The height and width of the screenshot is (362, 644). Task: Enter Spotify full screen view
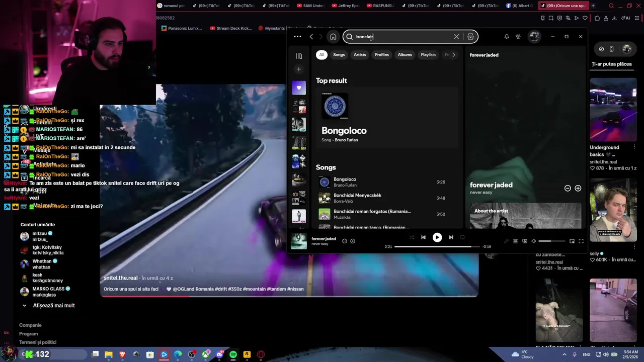point(581,241)
